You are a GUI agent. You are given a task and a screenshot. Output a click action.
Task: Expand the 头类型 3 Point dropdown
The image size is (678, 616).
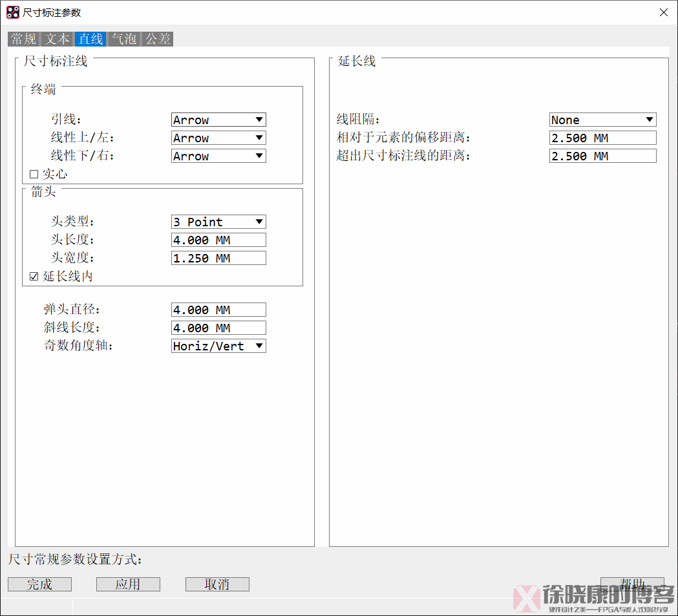coord(218,222)
